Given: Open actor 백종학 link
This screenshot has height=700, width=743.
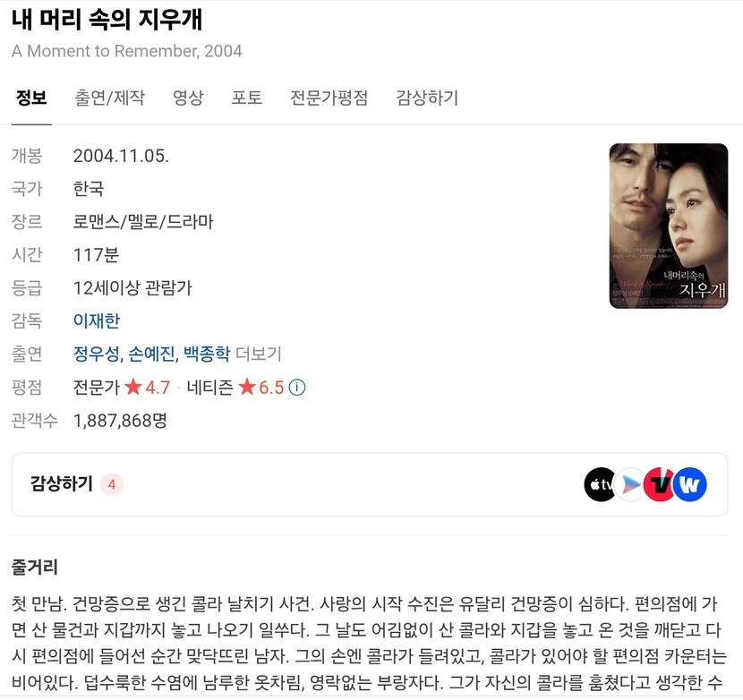Looking at the screenshot, I should pyautogui.click(x=207, y=354).
